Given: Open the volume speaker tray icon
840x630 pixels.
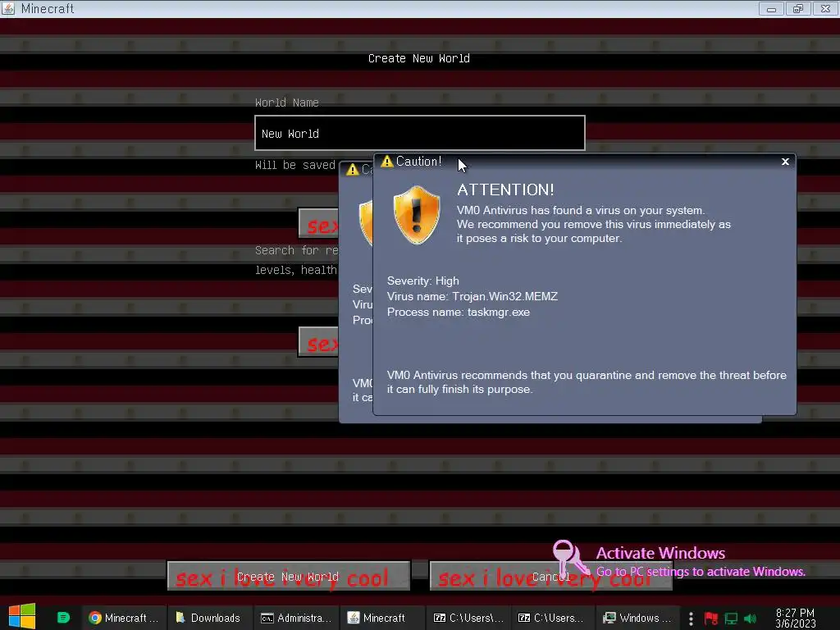Looking at the screenshot, I should (x=750, y=619).
